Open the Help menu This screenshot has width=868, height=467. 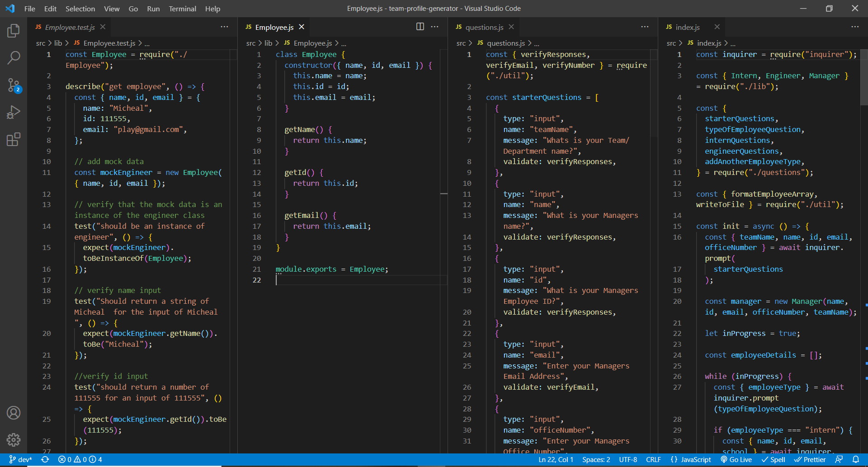pyautogui.click(x=212, y=9)
